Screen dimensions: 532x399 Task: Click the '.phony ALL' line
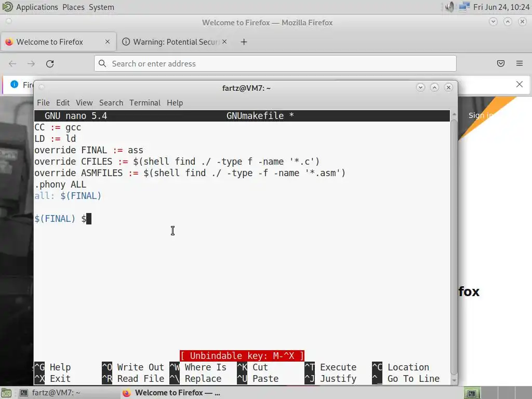click(x=60, y=184)
